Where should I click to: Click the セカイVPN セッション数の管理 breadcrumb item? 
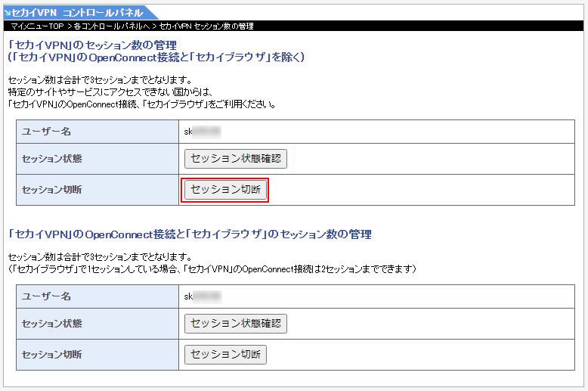pos(206,26)
